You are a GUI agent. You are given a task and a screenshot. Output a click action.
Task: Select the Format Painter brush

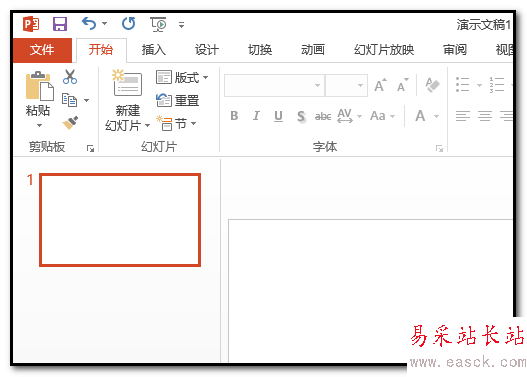pos(71,123)
